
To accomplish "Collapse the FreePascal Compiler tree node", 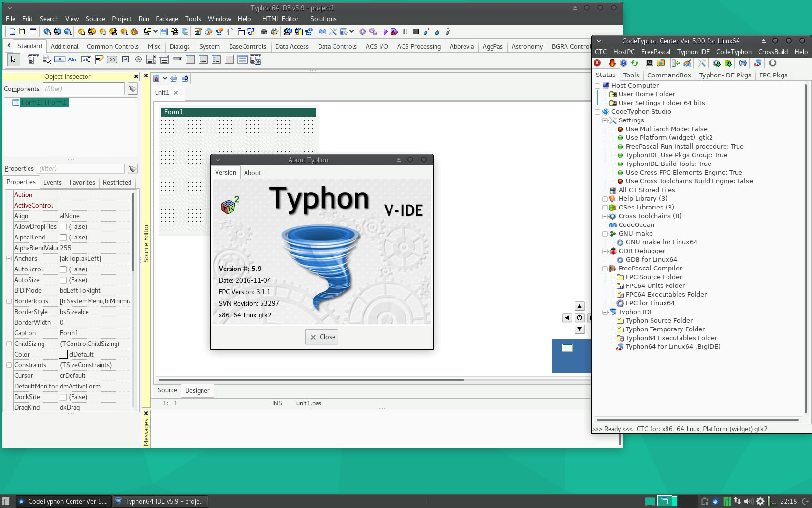I will [605, 269].
